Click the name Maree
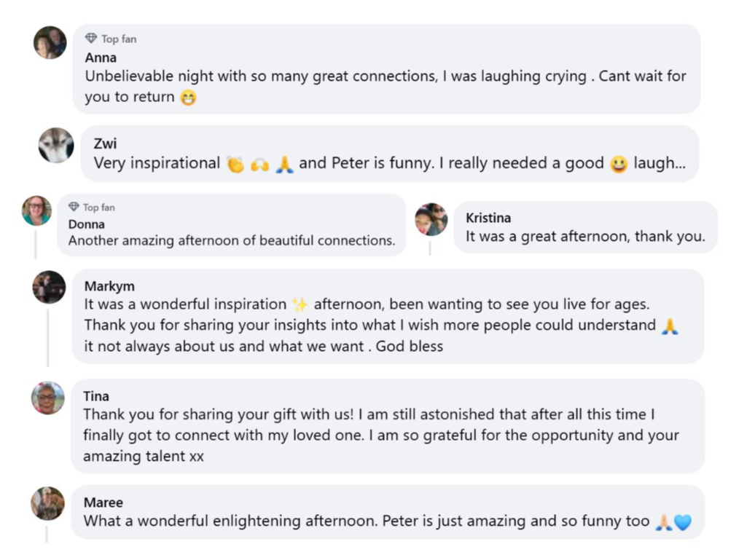 click(103, 502)
